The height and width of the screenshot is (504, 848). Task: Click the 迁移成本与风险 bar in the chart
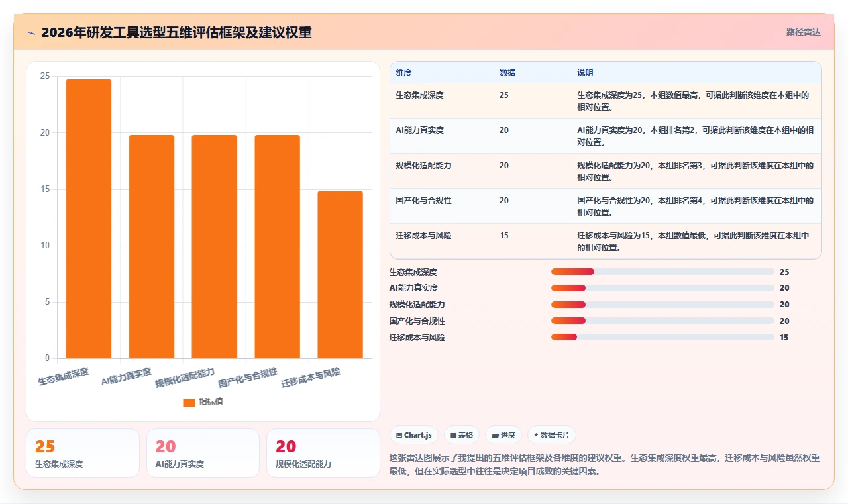tap(341, 275)
